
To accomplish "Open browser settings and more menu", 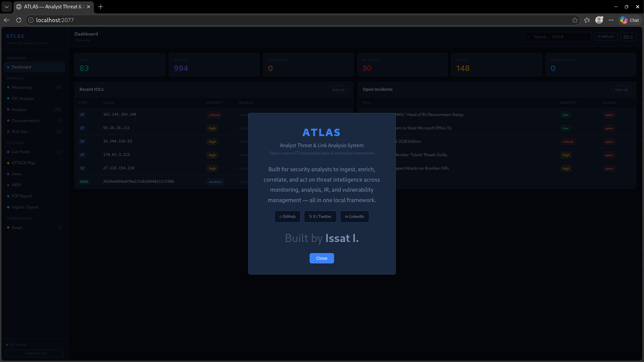I will (611, 20).
